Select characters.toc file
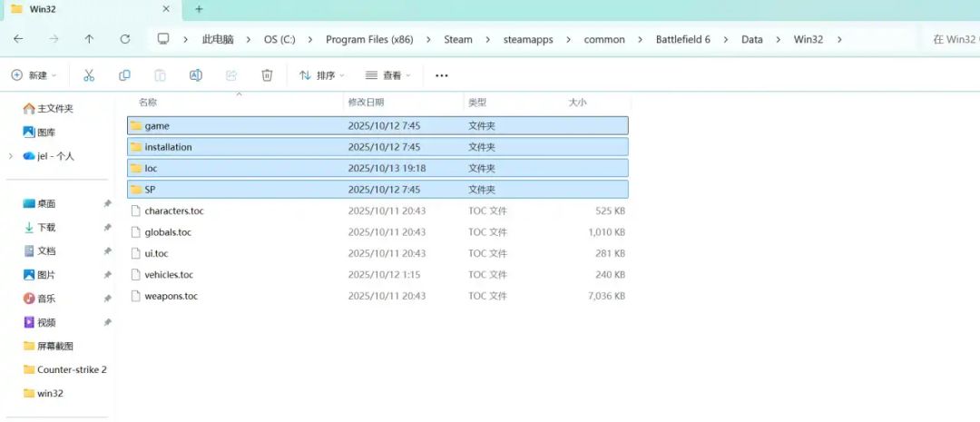This screenshot has width=980, height=422. click(x=377, y=211)
